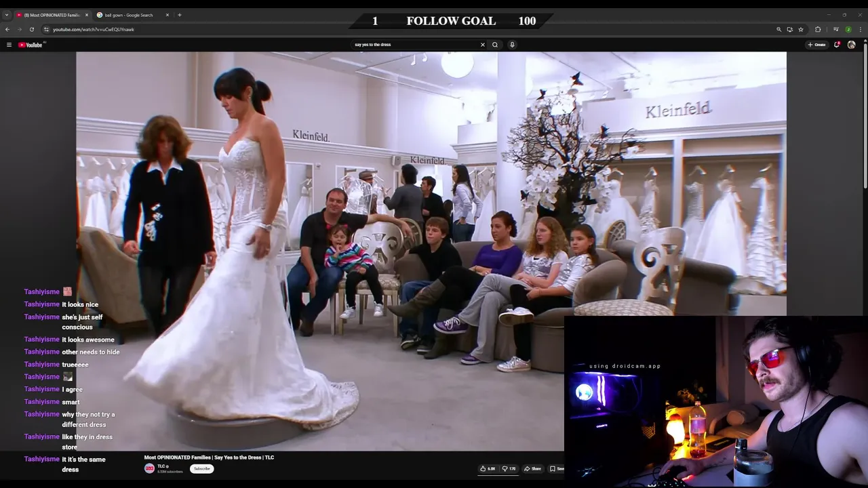Image resolution: width=868 pixels, height=488 pixels.
Task: Open a new browser tab
Action: 180,15
